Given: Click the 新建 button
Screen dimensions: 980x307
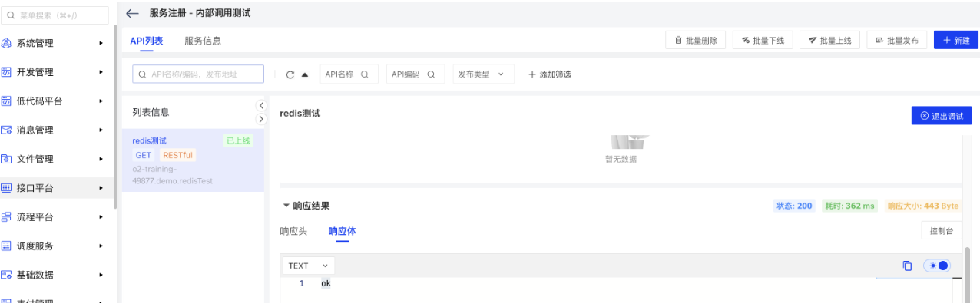Looking at the screenshot, I should click(955, 41).
